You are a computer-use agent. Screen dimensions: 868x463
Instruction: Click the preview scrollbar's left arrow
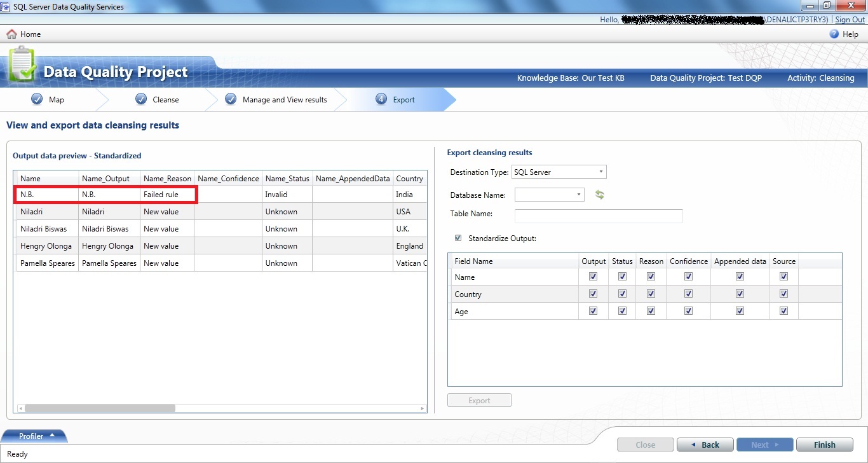coord(20,408)
